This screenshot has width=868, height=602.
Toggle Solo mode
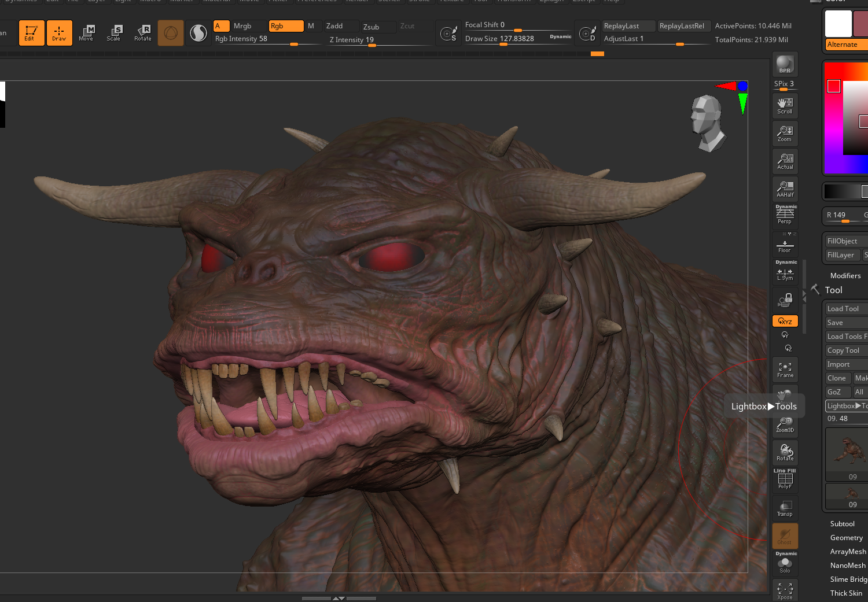click(785, 564)
